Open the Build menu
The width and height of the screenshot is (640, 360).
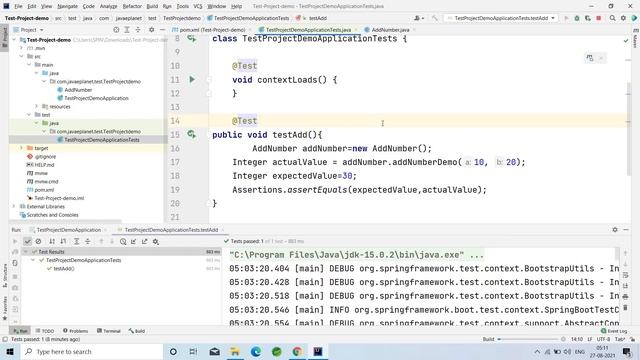[x=152, y=6]
